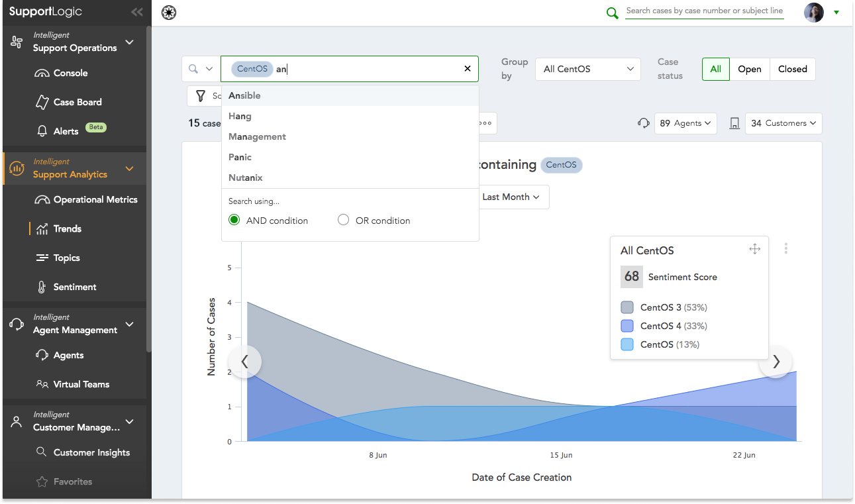Screen dimensions: 855x504
Task: Open Case Board from the sidebar
Action: coord(68,102)
